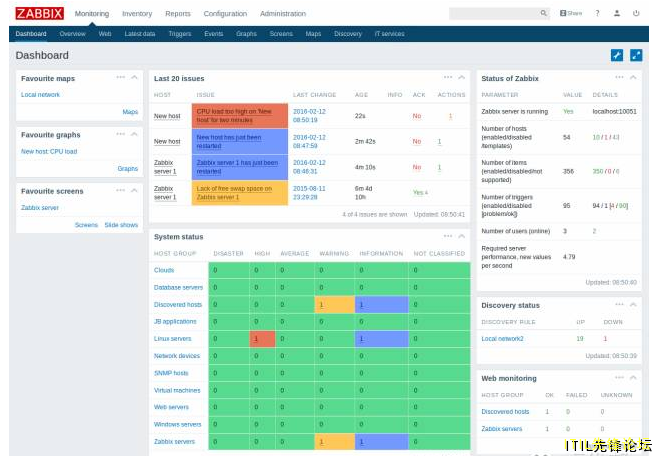Go to the Events submenu
Screen dimensions: 652x456
click(x=214, y=34)
